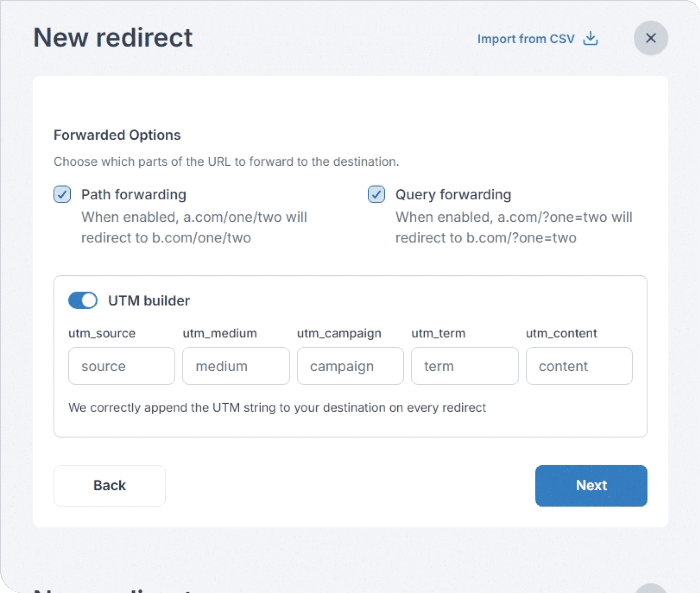This screenshot has height=593, width=700.
Task: Click inside the utm_source input field
Action: pos(121,366)
